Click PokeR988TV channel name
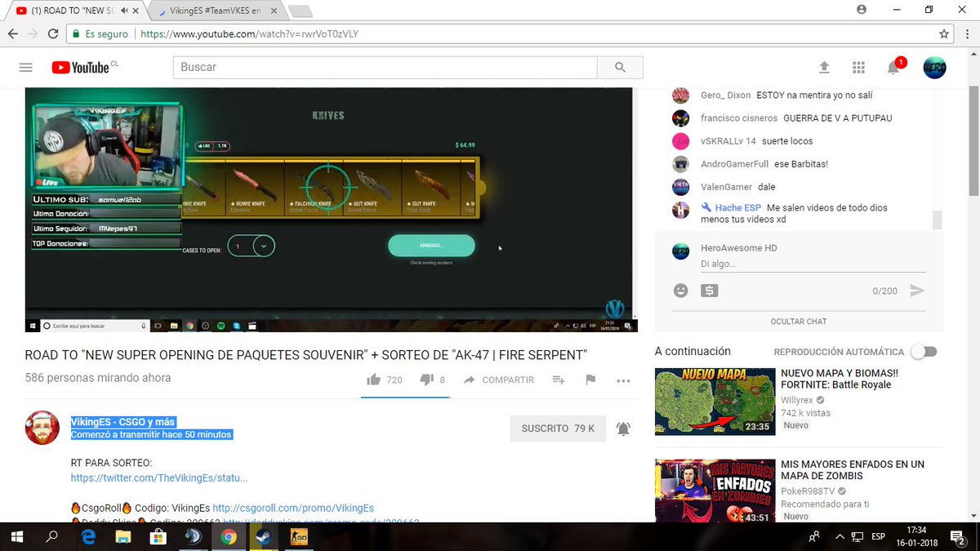 click(808, 491)
